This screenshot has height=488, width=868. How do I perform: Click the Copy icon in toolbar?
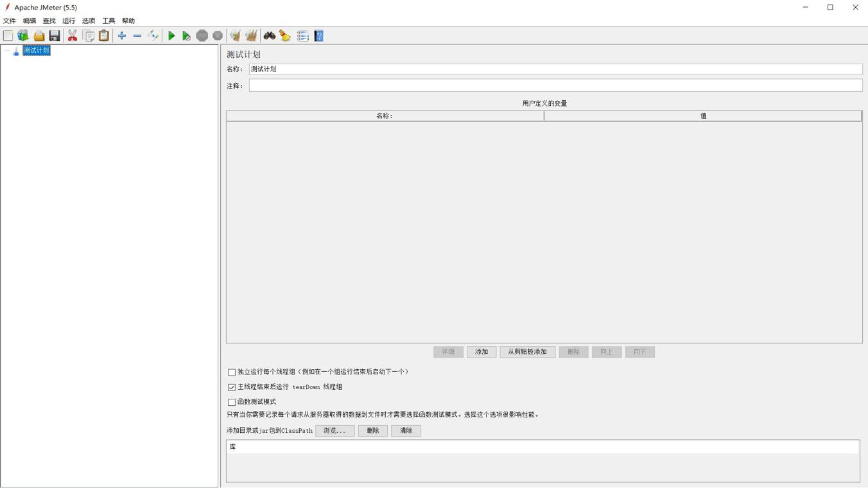[x=89, y=36]
